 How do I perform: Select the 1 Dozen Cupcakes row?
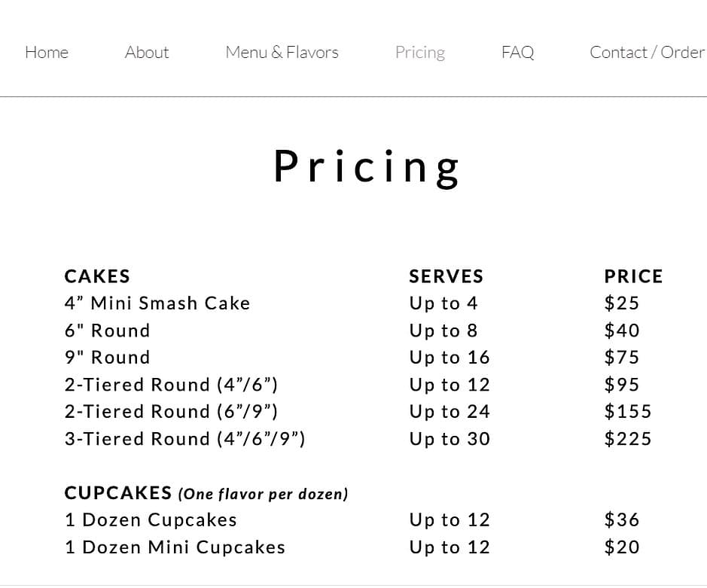[150, 519]
